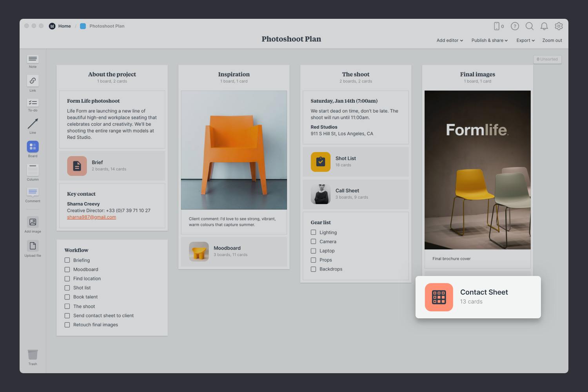
Task: Go to Home in breadcrumb
Action: coord(64,26)
